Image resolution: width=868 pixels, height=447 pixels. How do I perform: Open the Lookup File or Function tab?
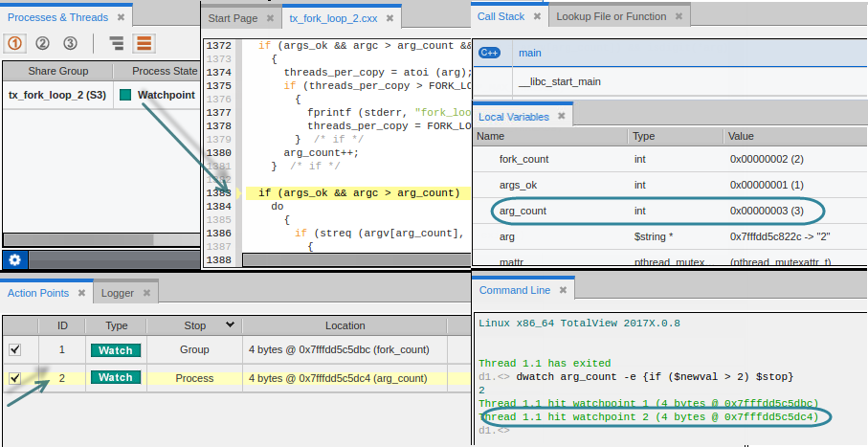pyautogui.click(x=611, y=16)
